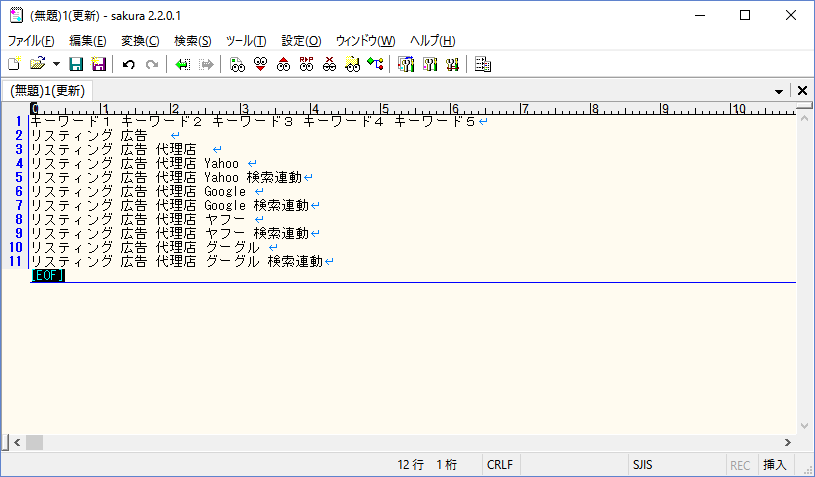The width and height of the screenshot is (815, 477).
Task: Save the file with the floppy icon
Action: (x=76, y=64)
